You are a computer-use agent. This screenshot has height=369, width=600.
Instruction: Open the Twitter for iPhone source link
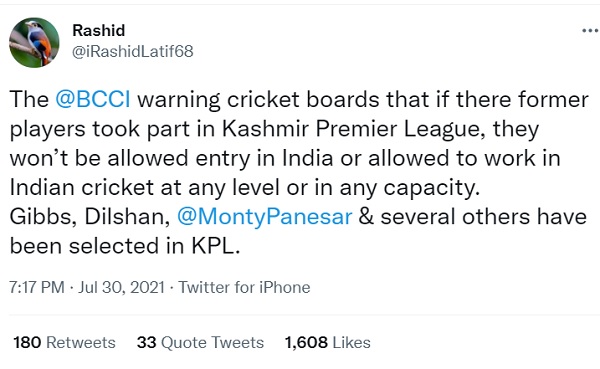click(x=244, y=287)
